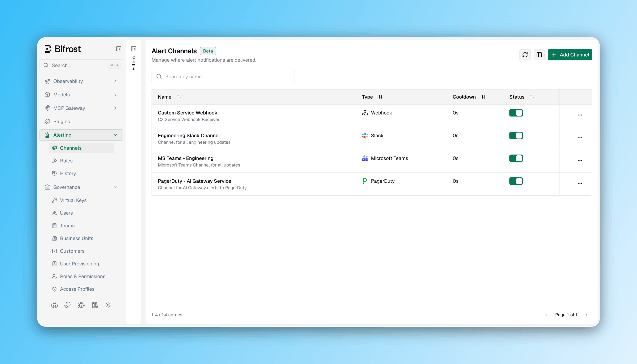Go to next page arrow
This screenshot has width=637, height=364.
point(586,315)
